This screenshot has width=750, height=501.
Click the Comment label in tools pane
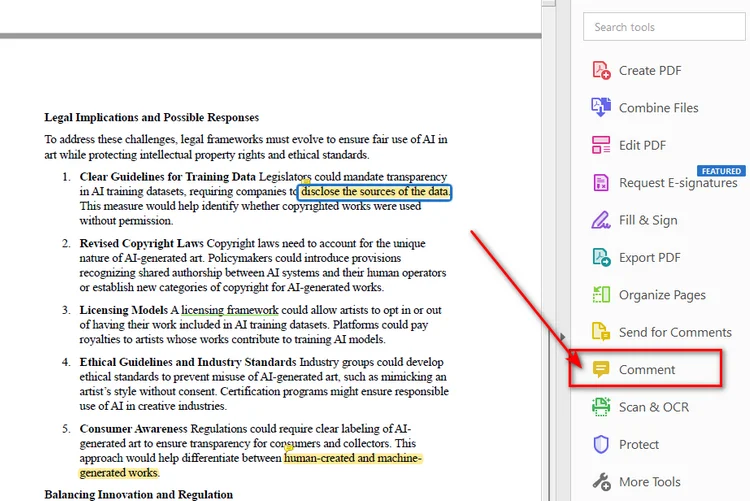(x=647, y=369)
